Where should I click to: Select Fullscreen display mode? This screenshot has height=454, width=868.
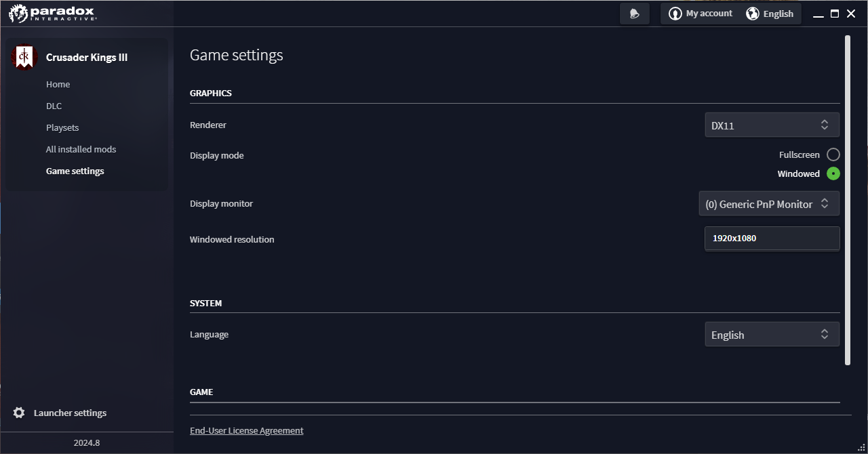[x=833, y=154]
